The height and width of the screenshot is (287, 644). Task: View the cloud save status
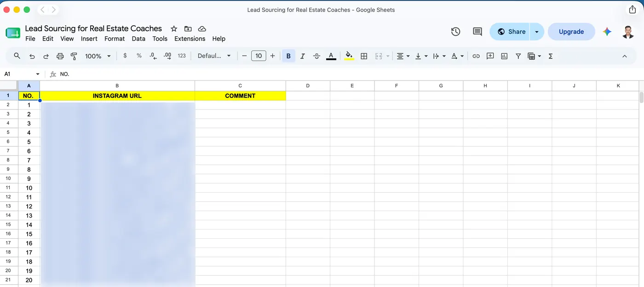tap(201, 29)
